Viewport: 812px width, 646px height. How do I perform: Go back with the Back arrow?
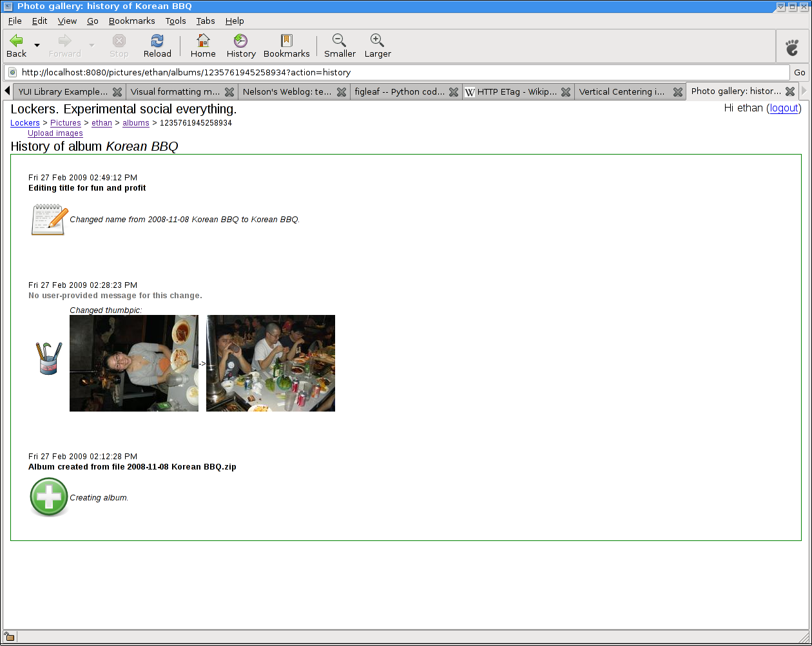[x=16, y=46]
